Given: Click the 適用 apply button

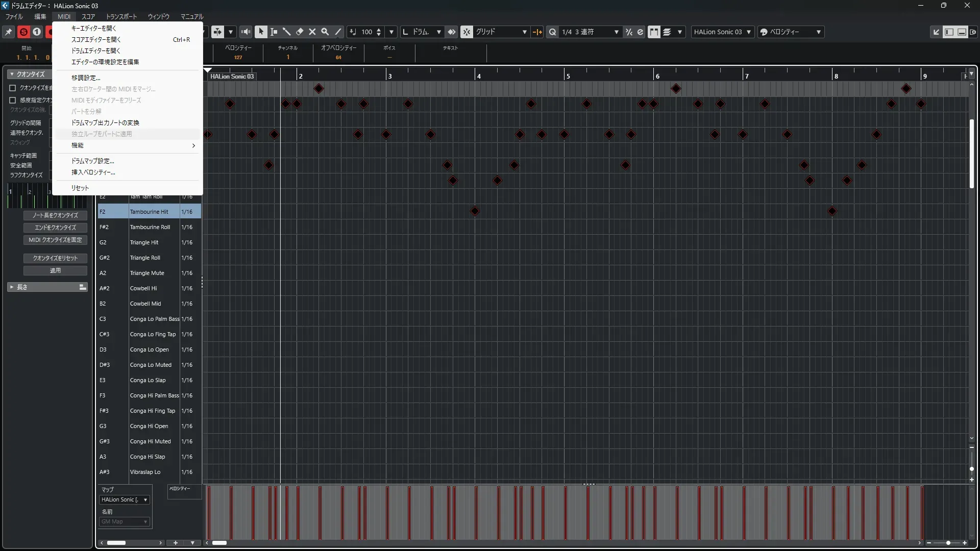Looking at the screenshot, I should (x=55, y=270).
